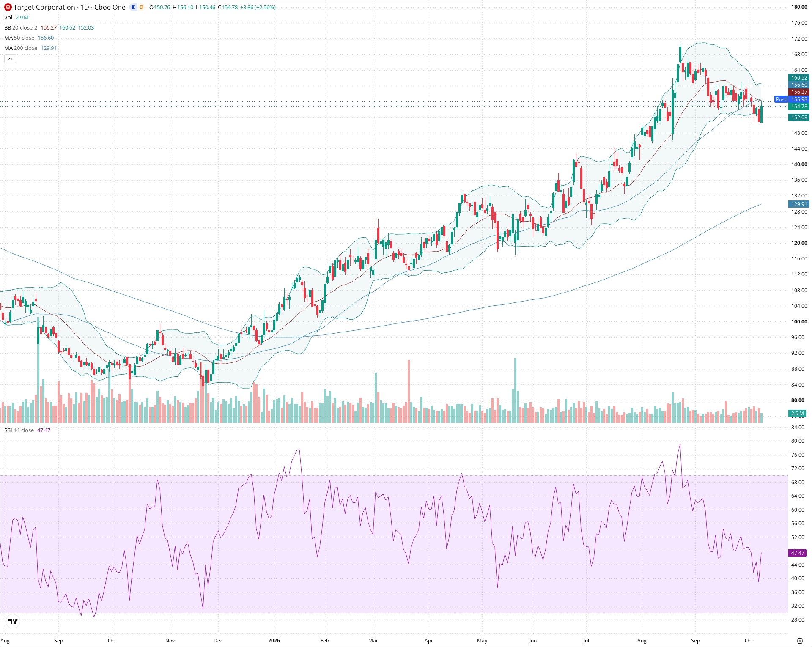Click the 156.27 BB basis price tag
Viewport: 812px width, 647px height.
tap(799, 92)
